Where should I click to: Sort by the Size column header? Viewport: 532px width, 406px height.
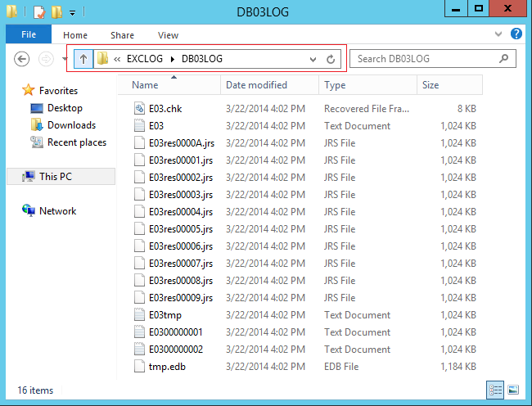click(449, 85)
